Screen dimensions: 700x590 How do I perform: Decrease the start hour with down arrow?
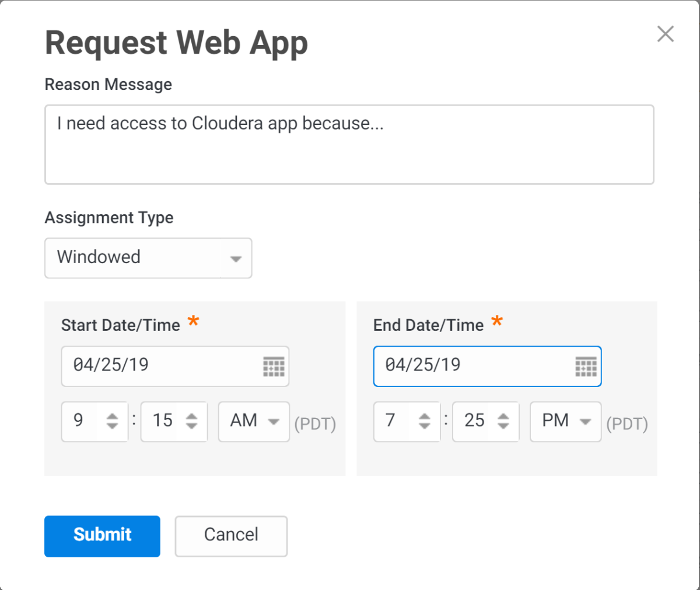(x=112, y=426)
